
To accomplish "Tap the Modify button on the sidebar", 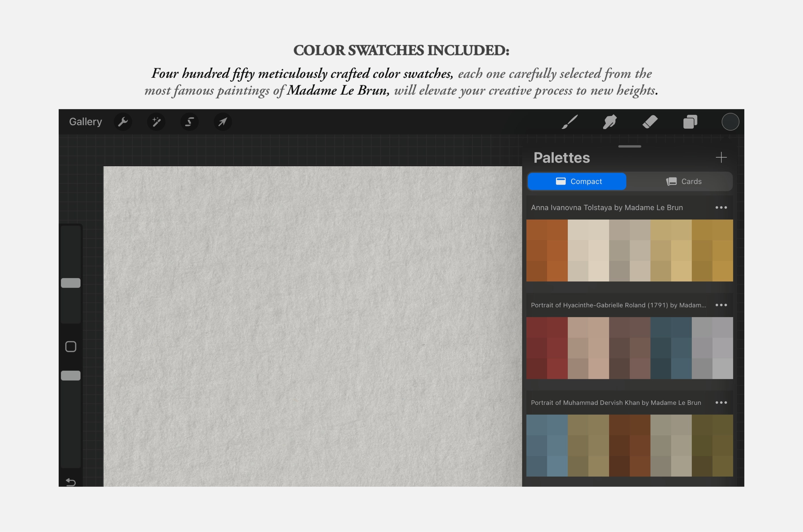I will click(x=71, y=347).
